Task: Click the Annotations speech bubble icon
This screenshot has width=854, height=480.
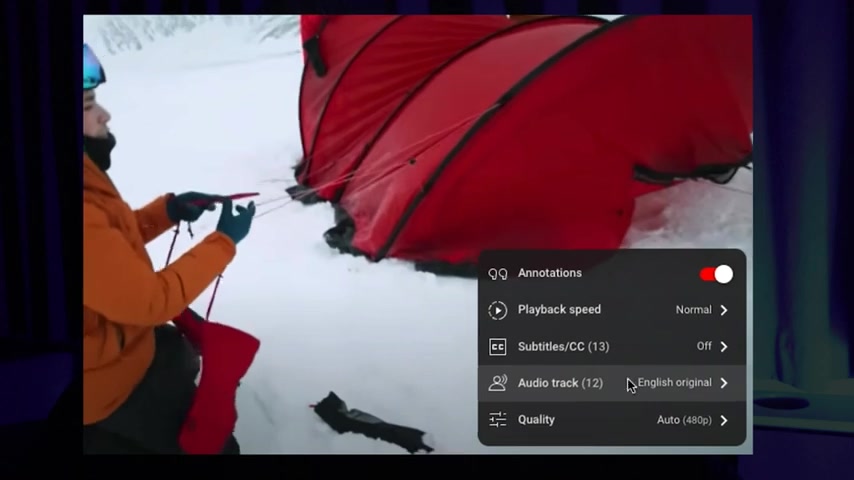Action: pos(497,274)
